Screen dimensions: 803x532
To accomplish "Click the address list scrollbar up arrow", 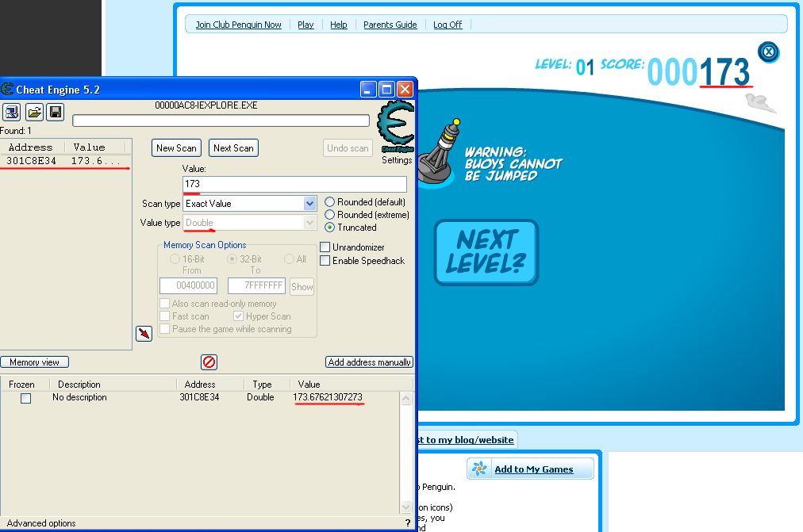I will [x=406, y=399].
